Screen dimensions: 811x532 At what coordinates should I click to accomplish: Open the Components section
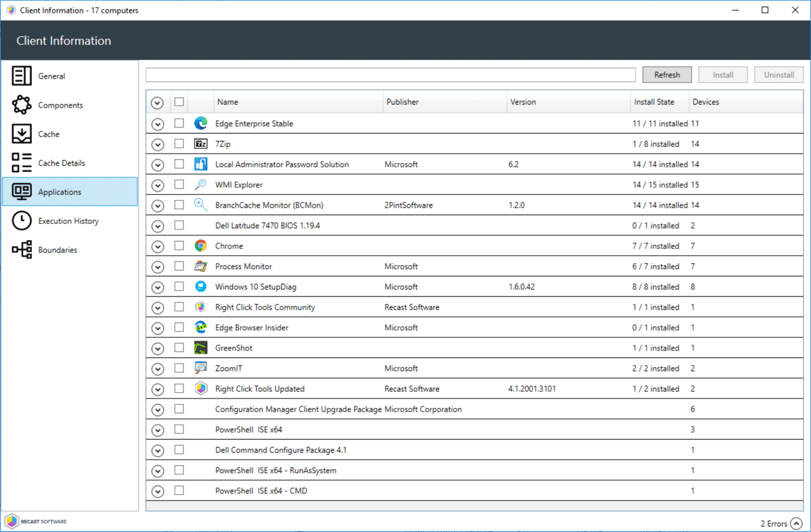70,105
